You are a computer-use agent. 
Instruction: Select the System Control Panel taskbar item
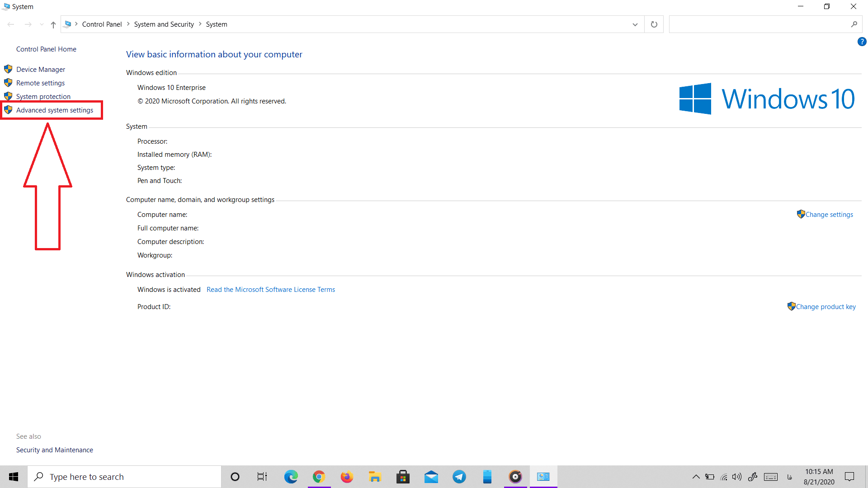pos(543,477)
